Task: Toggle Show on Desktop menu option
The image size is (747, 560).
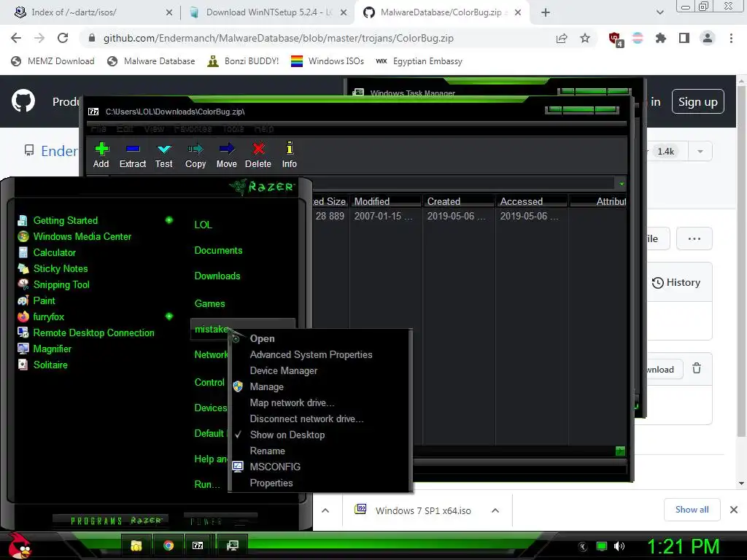Action: pyautogui.click(x=287, y=435)
